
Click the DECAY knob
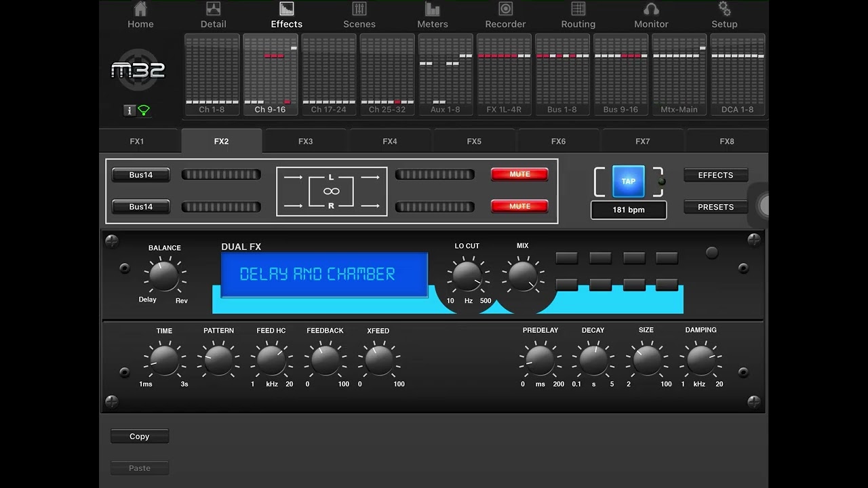click(x=593, y=360)
